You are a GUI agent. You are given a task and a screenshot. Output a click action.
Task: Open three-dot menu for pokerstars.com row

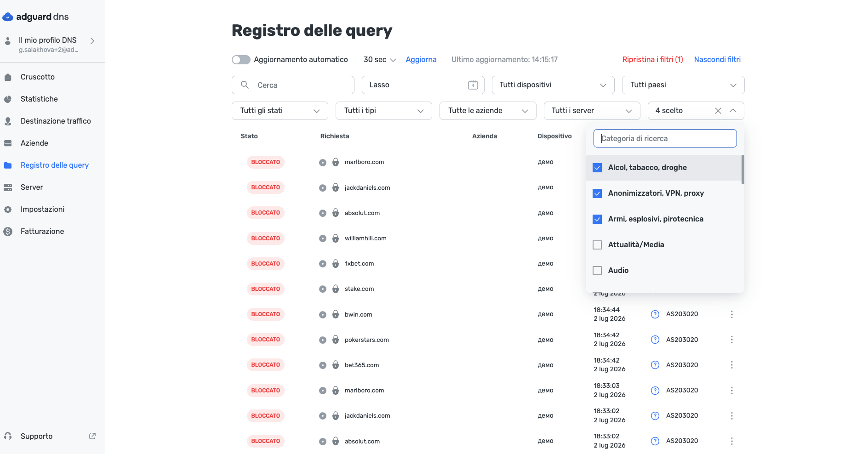[732, 340]
